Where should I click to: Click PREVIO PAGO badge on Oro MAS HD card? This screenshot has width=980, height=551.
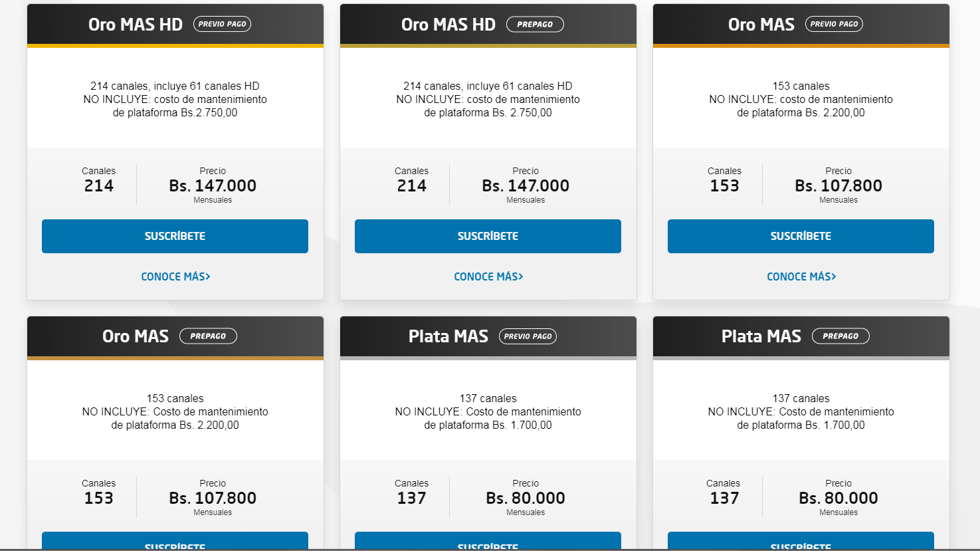coord(222,24)
